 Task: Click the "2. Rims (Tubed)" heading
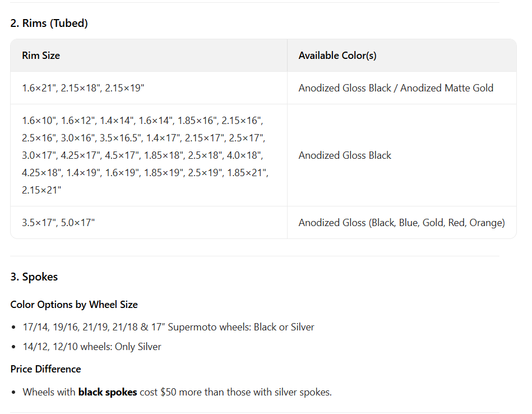pos(49,23)
